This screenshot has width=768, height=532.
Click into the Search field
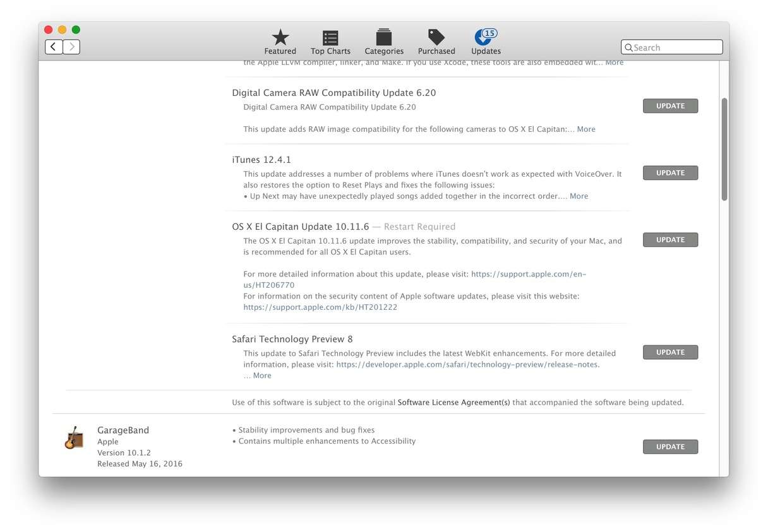(672, 47)
